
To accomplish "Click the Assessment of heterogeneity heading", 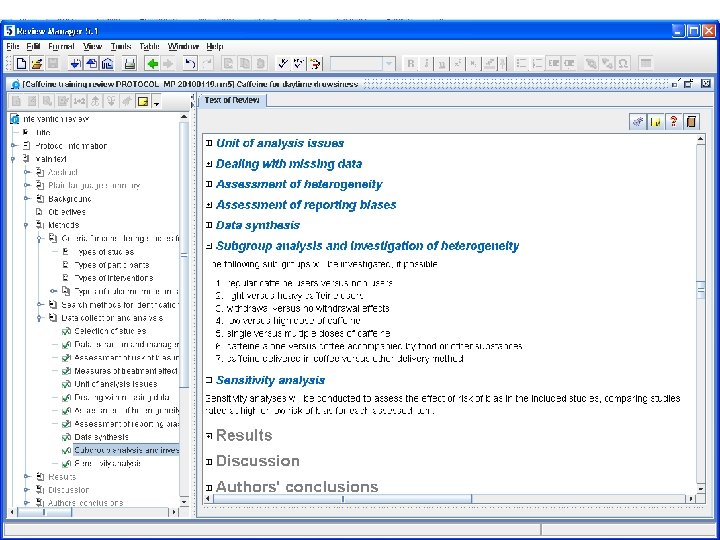I will point(299,185).
